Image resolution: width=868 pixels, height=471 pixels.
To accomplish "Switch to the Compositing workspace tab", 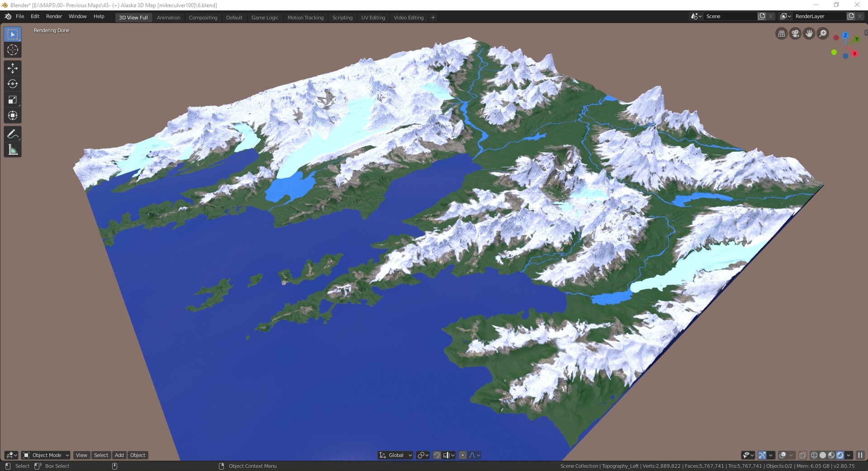I will (203, 18).
